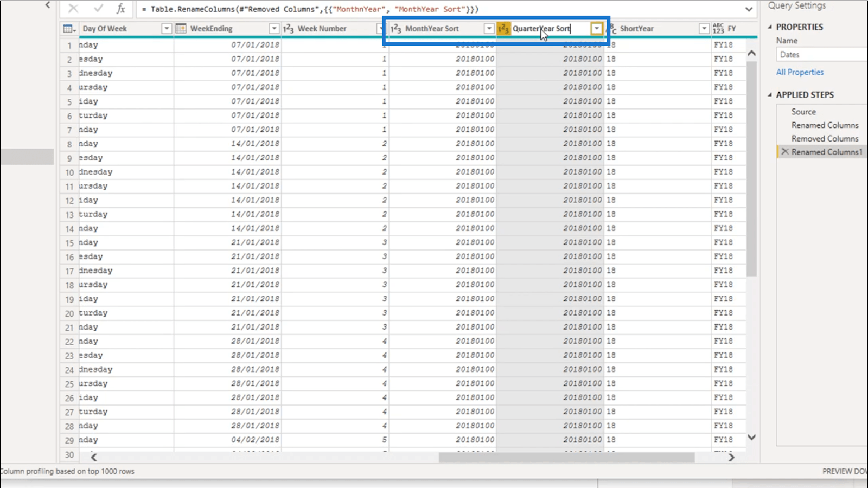Image resolution: width=868 pixels, height=488 pixels.
Task: Collapse the Queries pane arrow
Action: click(48, 5)
